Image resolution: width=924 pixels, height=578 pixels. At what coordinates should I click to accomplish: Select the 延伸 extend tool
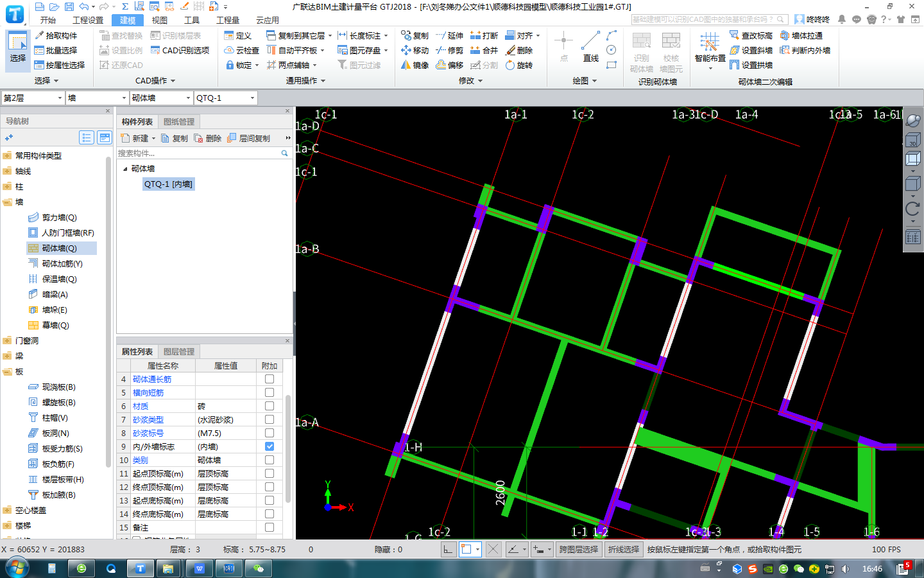point(449,35)
